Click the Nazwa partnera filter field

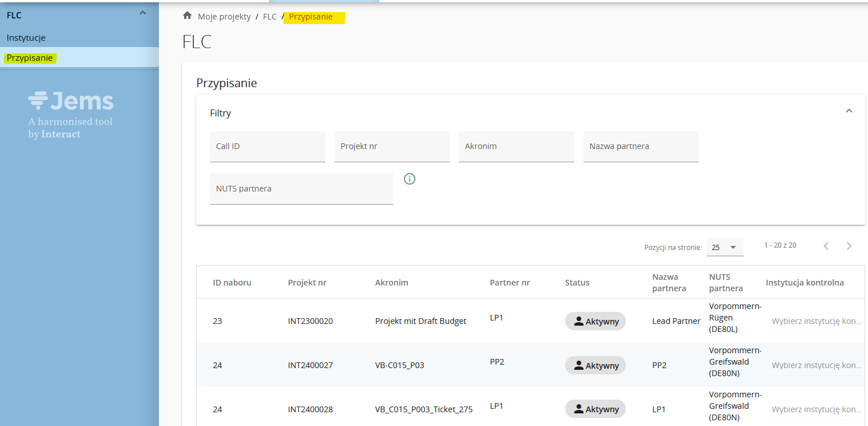(641, 146)
